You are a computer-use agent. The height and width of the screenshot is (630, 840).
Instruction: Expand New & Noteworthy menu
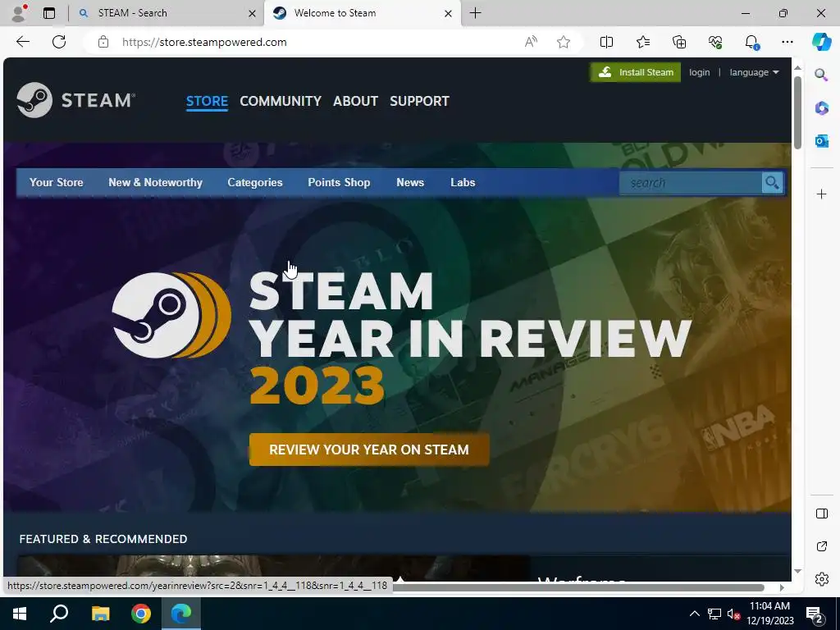point(155,183)
